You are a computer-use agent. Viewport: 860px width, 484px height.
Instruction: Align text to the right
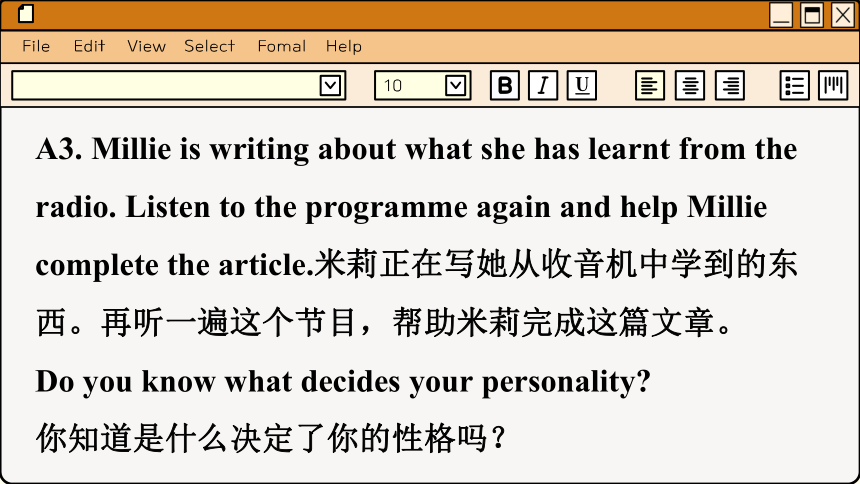(730, 85)
